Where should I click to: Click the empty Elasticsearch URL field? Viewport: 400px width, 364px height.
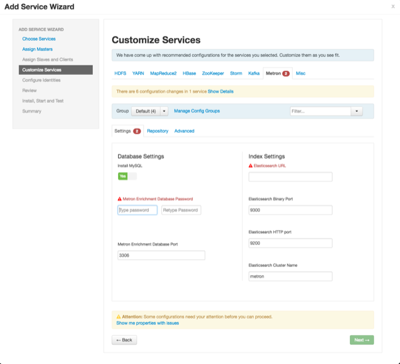tap(290, 177)
